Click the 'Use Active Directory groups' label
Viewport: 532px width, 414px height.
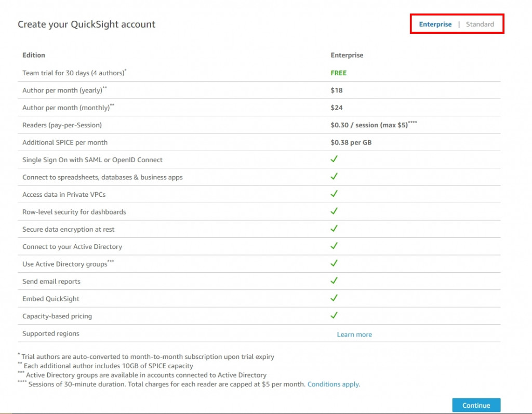pyautogui.click(x=68, y=263)
